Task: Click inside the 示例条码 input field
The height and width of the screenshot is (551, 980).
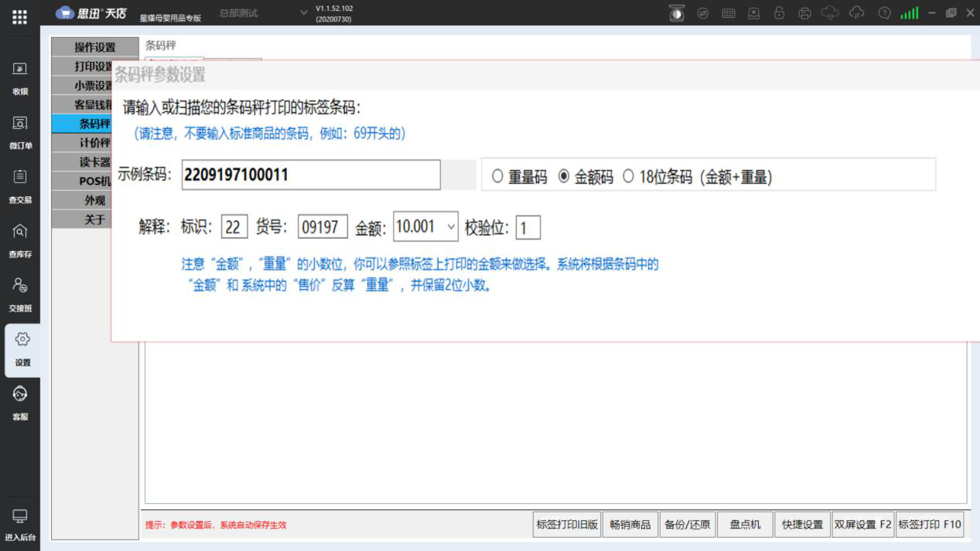Action: click(x=309, y=175)
